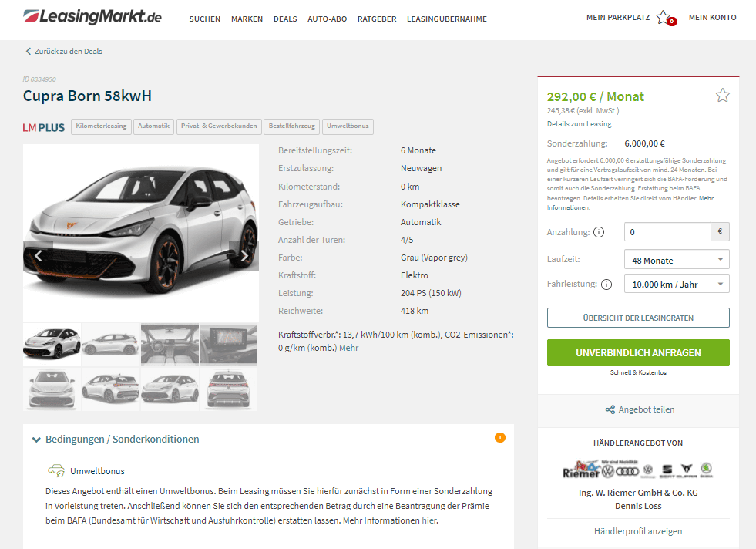Click the 'hier' link in Umweltbonus text

(x=429, y=520)
